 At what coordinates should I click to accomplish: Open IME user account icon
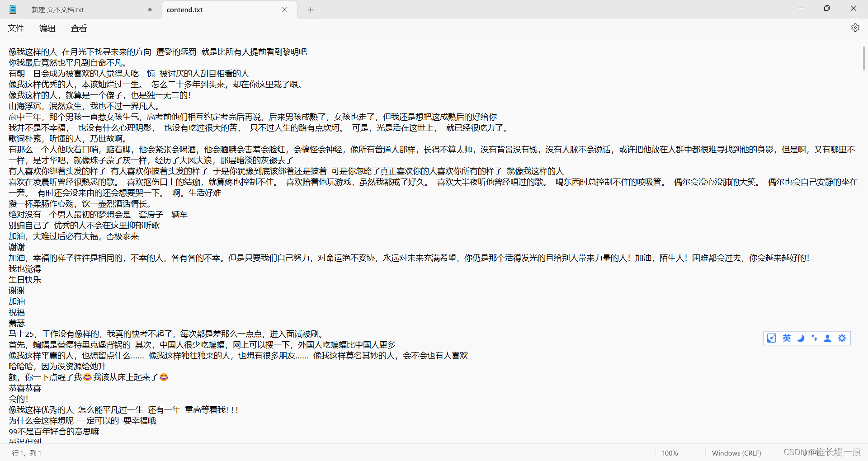coord(828,338)
